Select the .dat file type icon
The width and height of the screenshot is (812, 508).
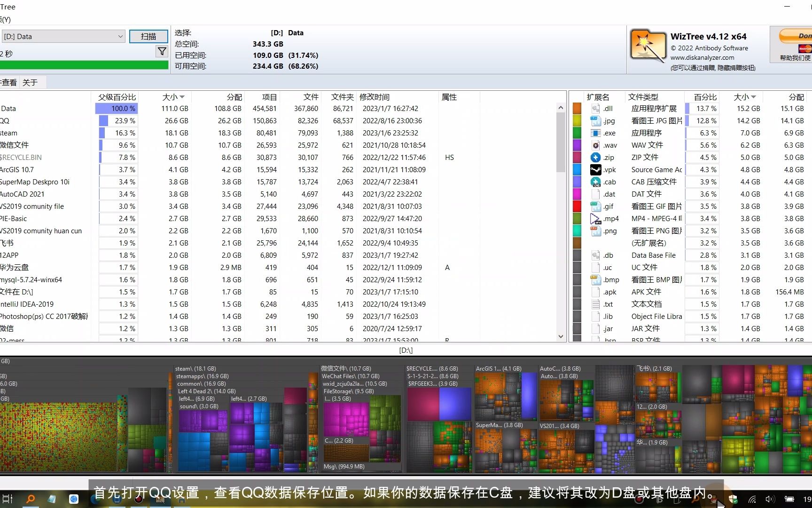coord(596,194)
